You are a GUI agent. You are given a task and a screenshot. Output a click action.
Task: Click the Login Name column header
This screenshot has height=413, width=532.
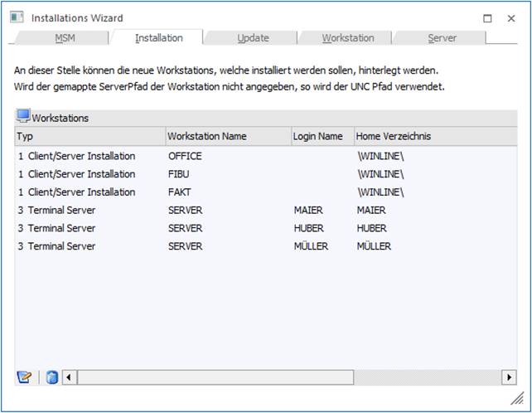(x=321, y=136)
